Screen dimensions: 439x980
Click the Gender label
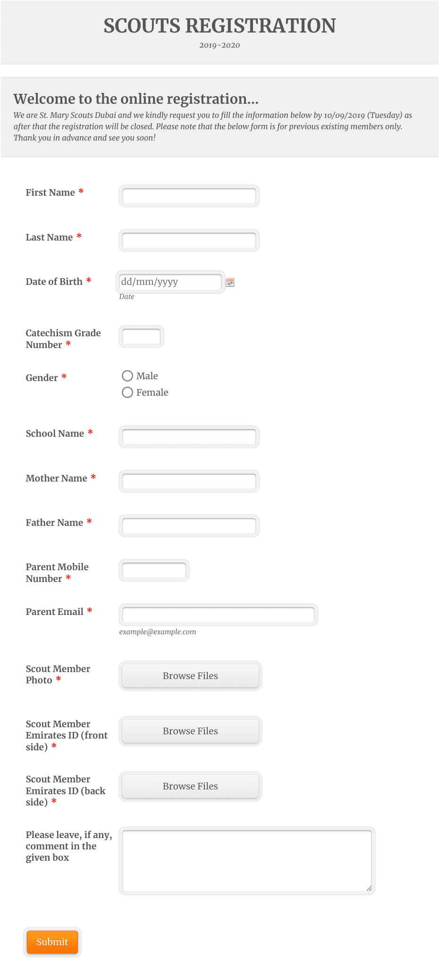pos(42,378)
